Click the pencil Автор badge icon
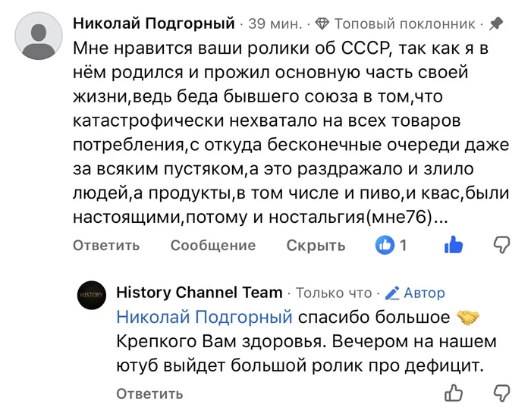 click(x=392, y=293)
